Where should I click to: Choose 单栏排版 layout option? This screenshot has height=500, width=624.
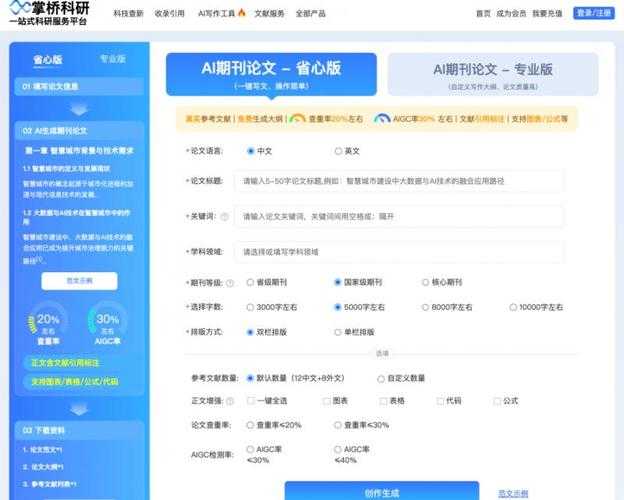click(337, 332)
